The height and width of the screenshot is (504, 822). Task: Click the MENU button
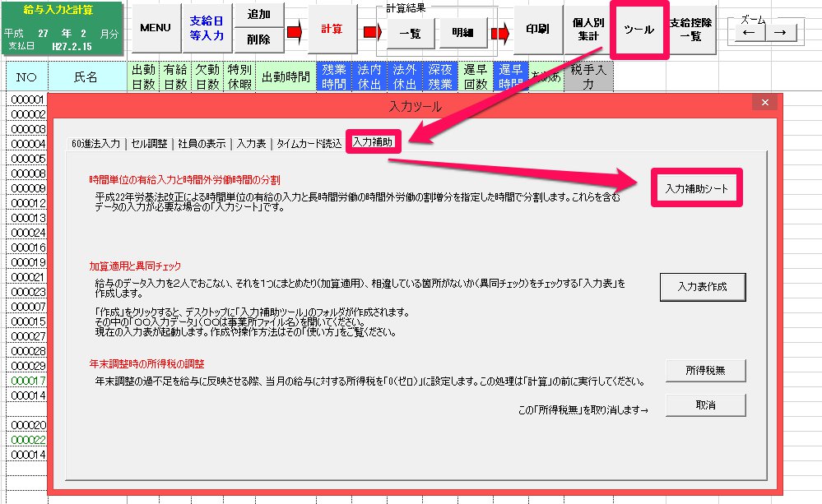click(156, 28)
